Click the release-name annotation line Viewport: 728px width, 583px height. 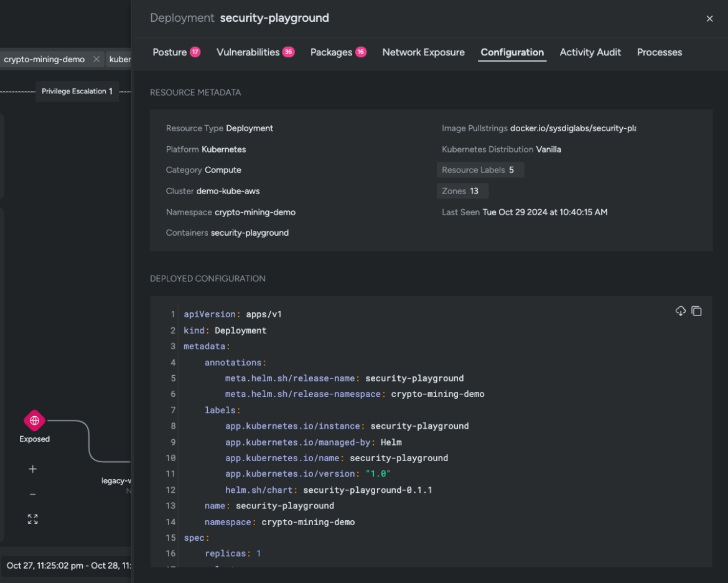pos(345,378)
